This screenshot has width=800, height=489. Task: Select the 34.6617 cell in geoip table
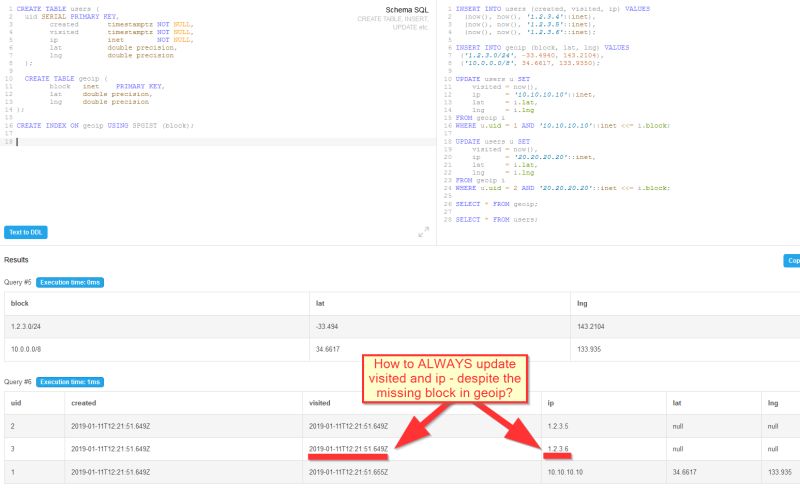[440, 350]
